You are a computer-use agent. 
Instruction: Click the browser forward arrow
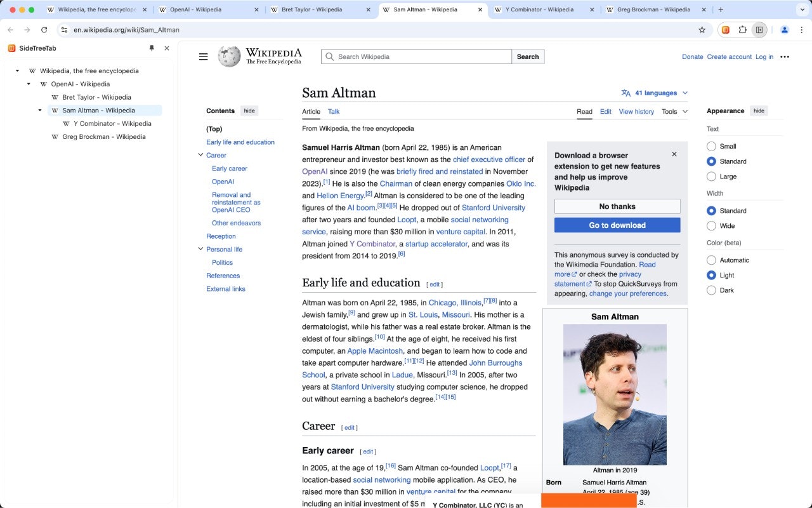[x=27, y=30]
